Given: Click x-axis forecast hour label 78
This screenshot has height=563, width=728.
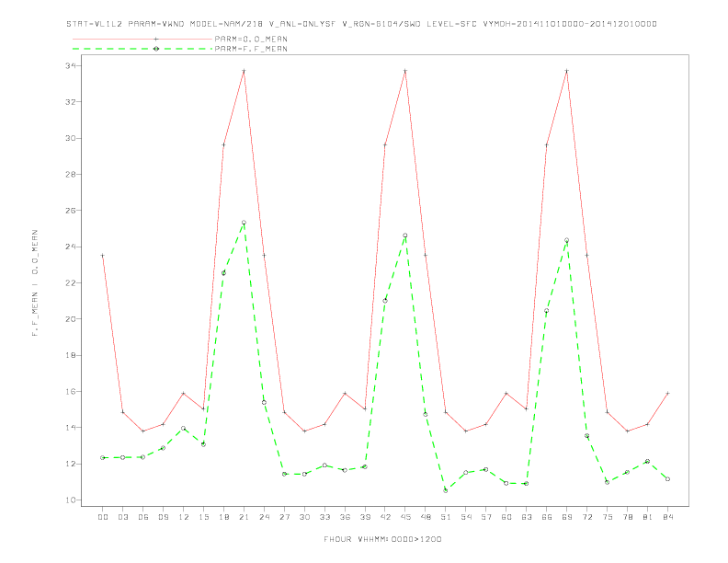Looking at the screenshot, I should [627, 517].
